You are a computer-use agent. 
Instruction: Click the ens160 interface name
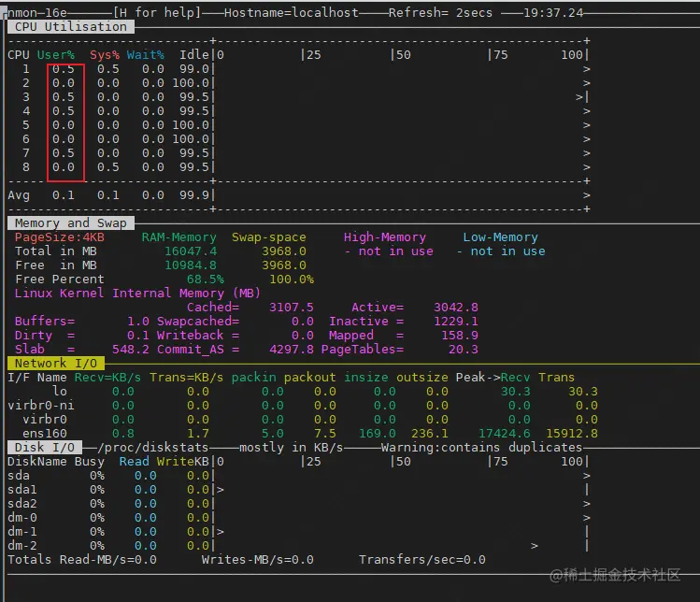point(45,433)
